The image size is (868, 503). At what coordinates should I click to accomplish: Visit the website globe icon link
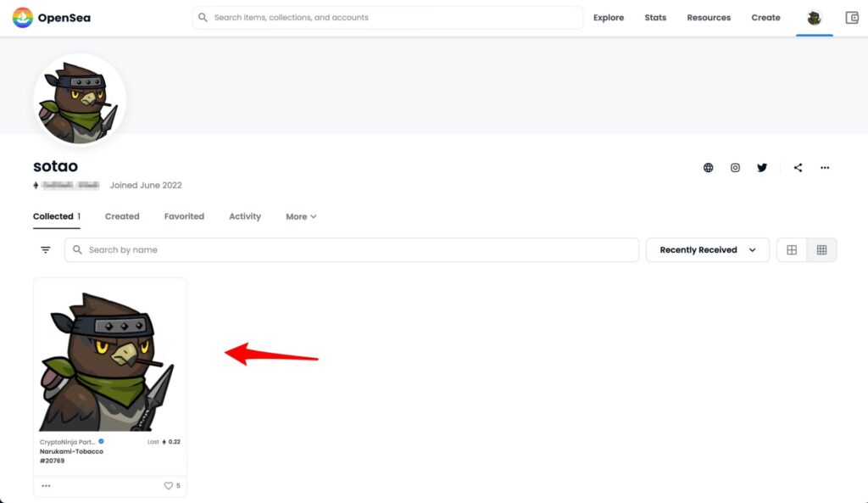(708, 167)
